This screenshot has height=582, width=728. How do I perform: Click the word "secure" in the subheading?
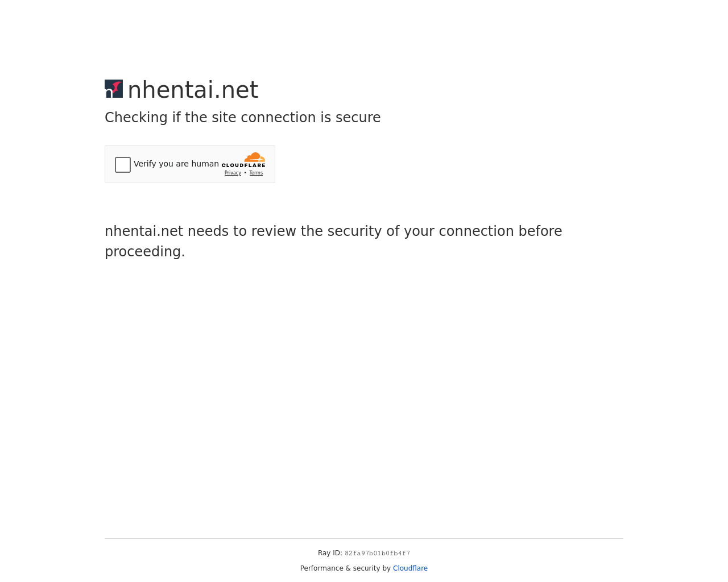(358, 118)
